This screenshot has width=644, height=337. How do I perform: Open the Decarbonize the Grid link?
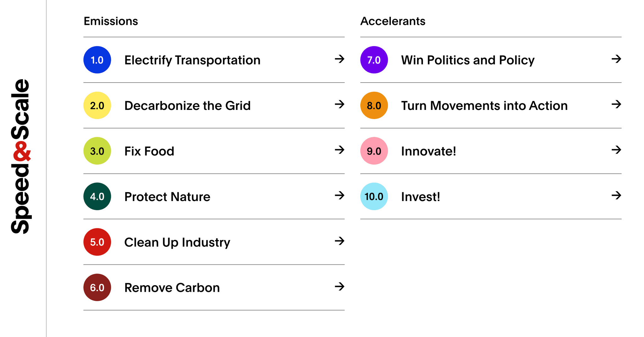(x=187, y=106)
